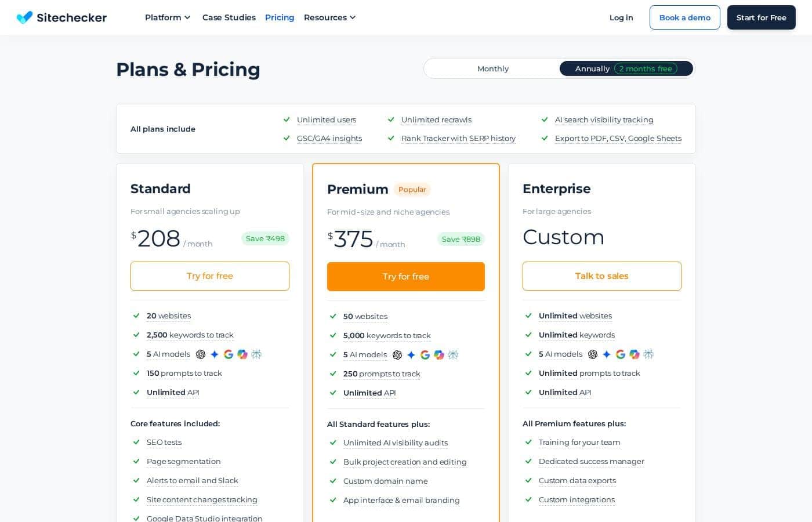Click the Save ₹898 badge
Image resolution: width=812 pixels, height=522 pixels.
461,239
